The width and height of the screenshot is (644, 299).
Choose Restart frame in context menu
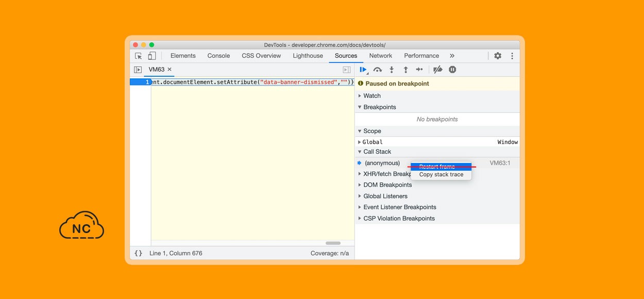(441, 167)
